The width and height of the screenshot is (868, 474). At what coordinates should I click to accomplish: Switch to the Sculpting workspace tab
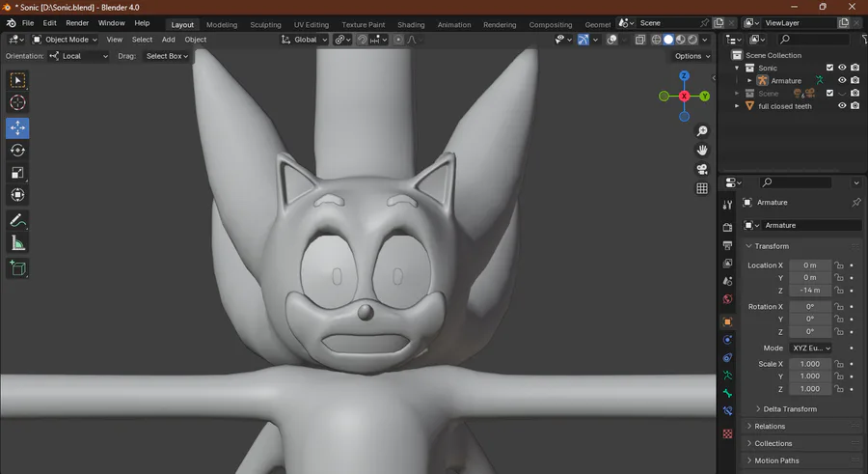pos(265,25)
